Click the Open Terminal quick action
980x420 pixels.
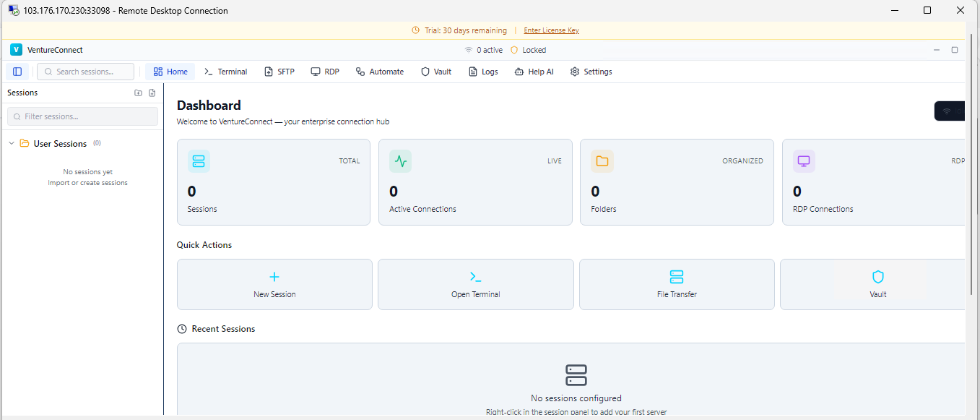click(x=476, y=284)
